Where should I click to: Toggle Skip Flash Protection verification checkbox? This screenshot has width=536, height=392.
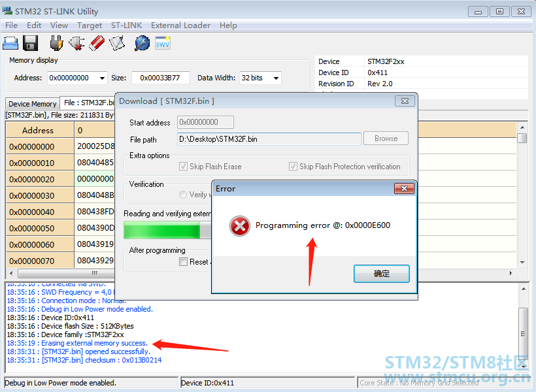click(x=293, y=167)
